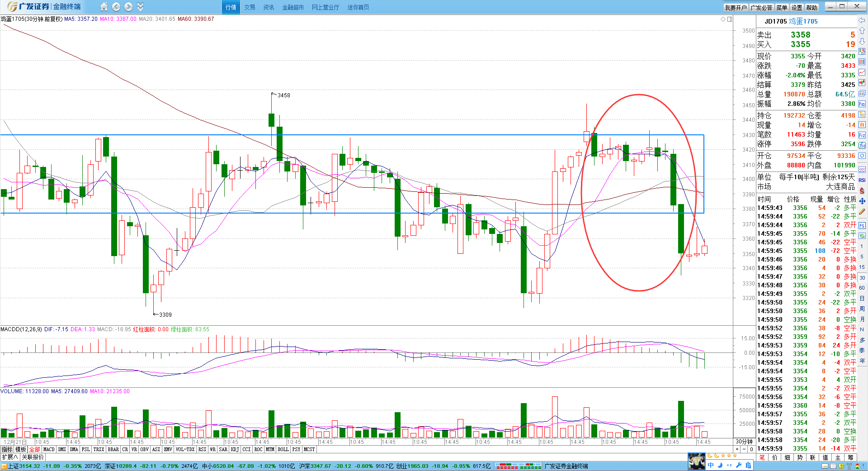Click the JD1705 鸡蛋1705 contract title
The height and width of the screenshot is (471, 868).
(x=791, y=21)
